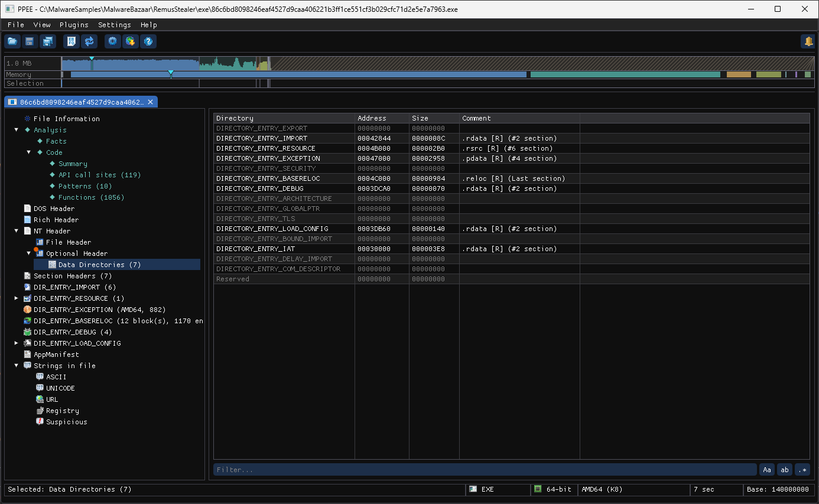The width and height of the screenshot is (819, 504).
Task: Open settings via the gear toolbar icon
Action: 113,41
